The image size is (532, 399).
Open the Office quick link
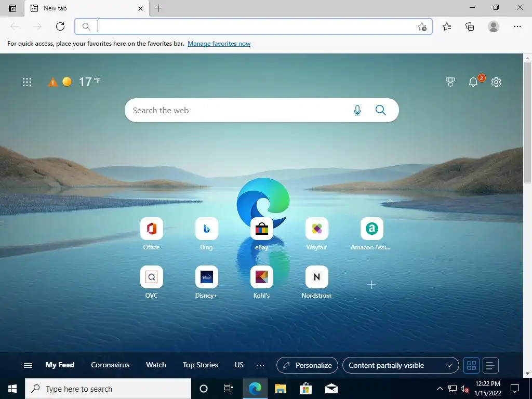click(151, 234)
